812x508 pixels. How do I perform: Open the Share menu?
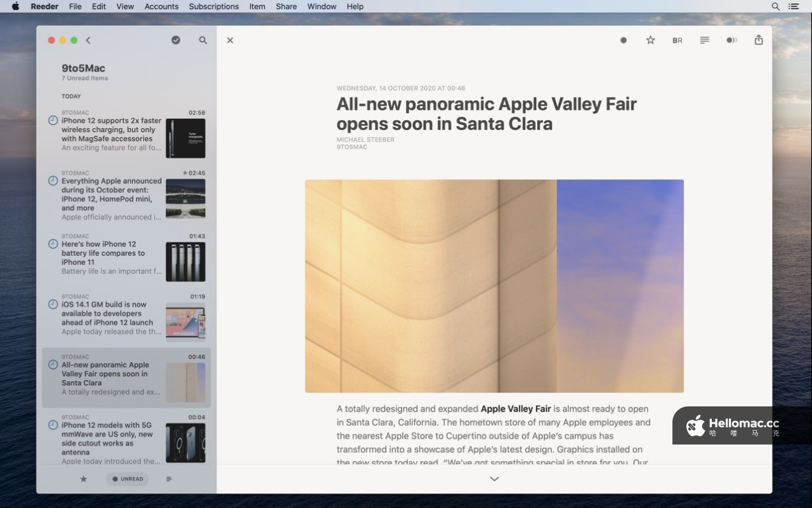[x=286, y=6]
